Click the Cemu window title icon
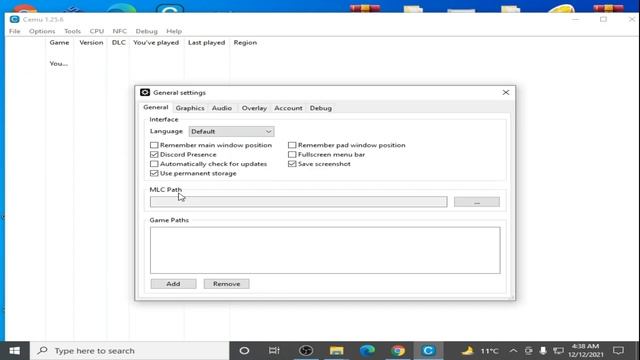The image size is (640, 360). (14, 19)
